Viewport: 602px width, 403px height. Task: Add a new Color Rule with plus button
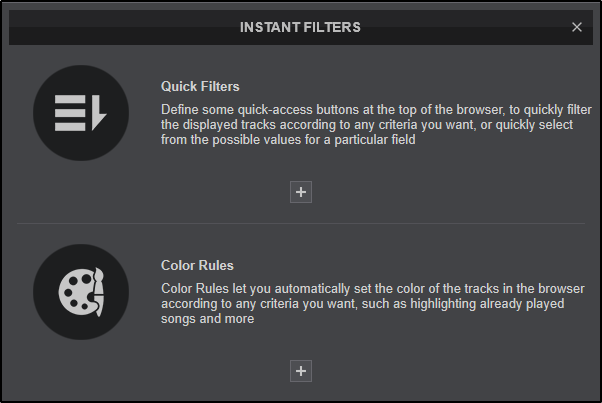(x=301, y=371)
